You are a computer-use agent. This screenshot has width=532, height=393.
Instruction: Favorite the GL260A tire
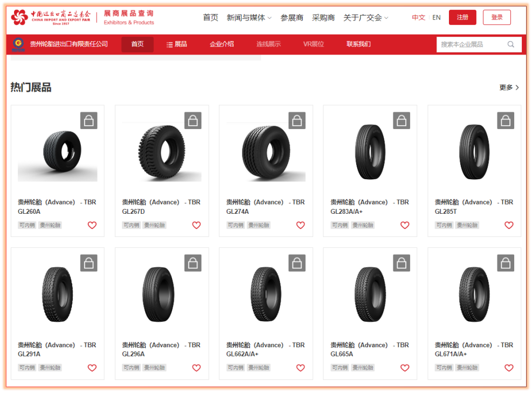[x=92, y=225]
